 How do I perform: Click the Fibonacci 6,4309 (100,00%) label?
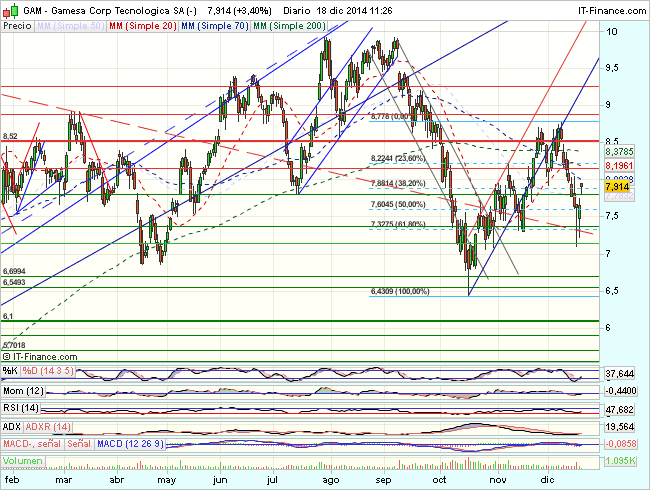pos(400,291)
